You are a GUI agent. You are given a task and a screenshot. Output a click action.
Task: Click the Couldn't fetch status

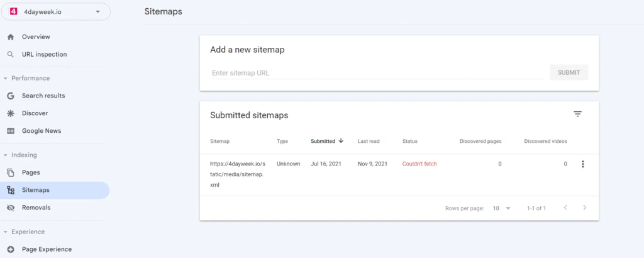pyautogui.click(x=419, y=164)
